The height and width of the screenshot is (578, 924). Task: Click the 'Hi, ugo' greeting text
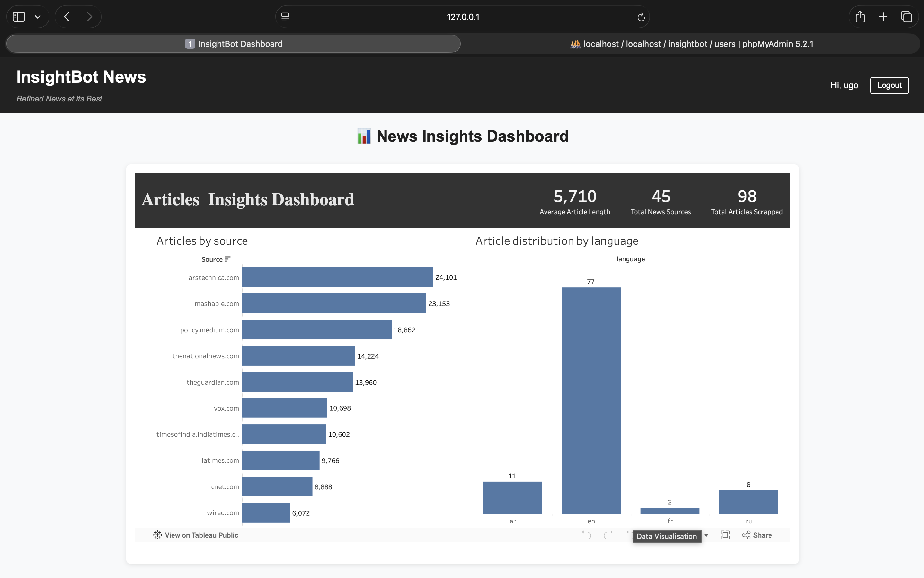point(844,85)
